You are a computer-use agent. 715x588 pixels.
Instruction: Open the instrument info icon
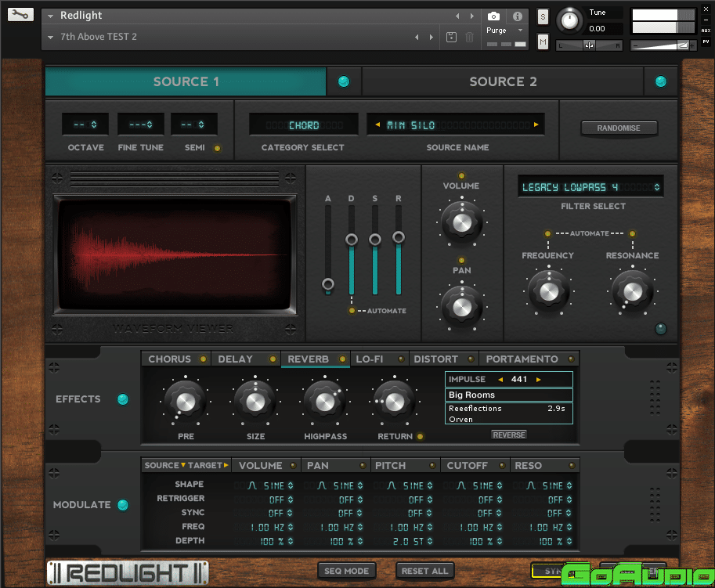(517, 16)
